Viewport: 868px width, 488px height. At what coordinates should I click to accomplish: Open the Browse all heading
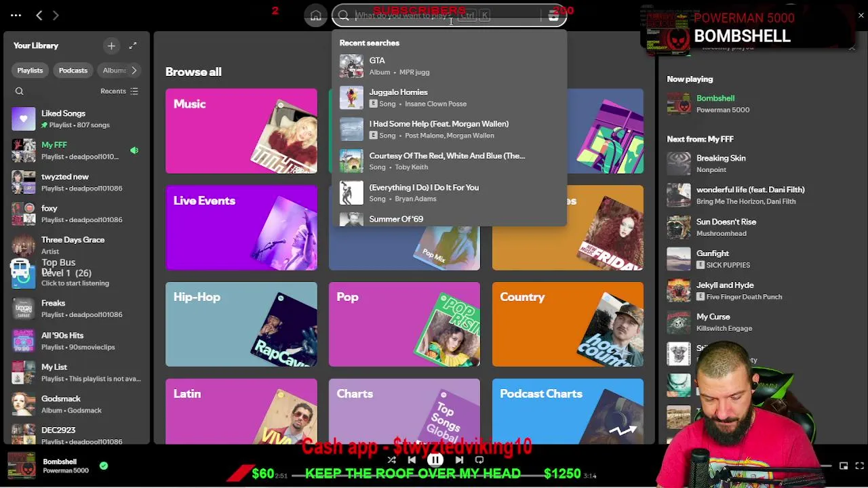(x=193, y=72)
